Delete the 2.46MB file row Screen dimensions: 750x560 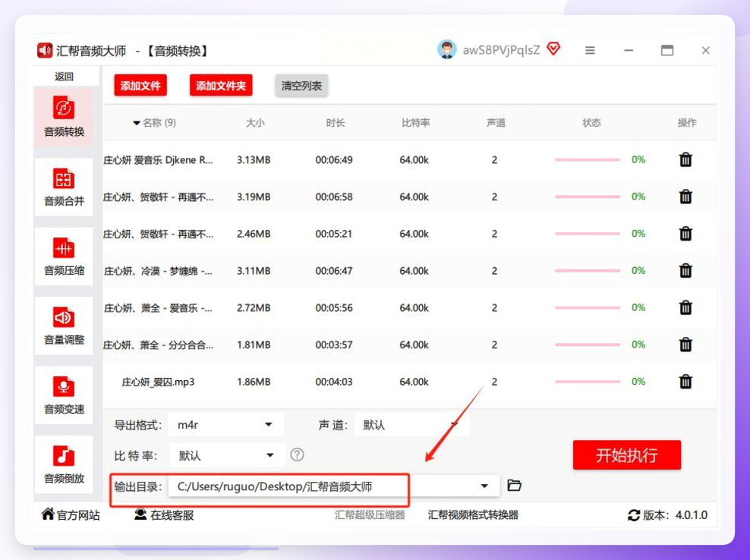[x=685, y=234]
